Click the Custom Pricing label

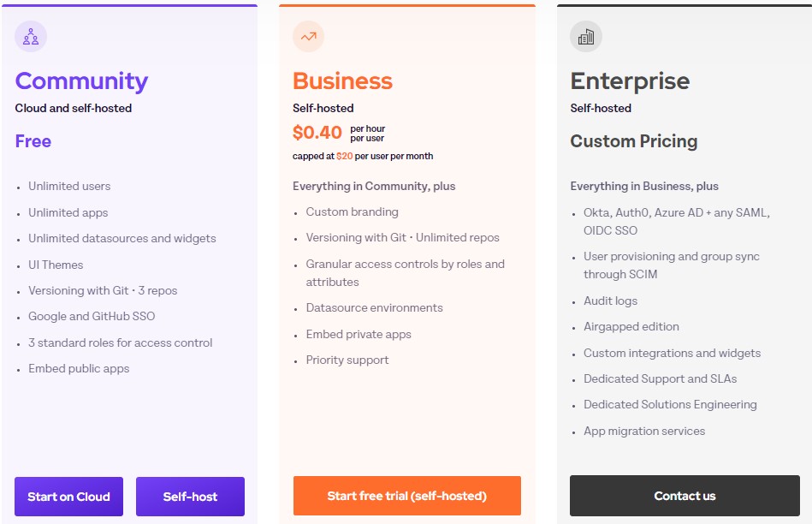(x=634, y=141)
